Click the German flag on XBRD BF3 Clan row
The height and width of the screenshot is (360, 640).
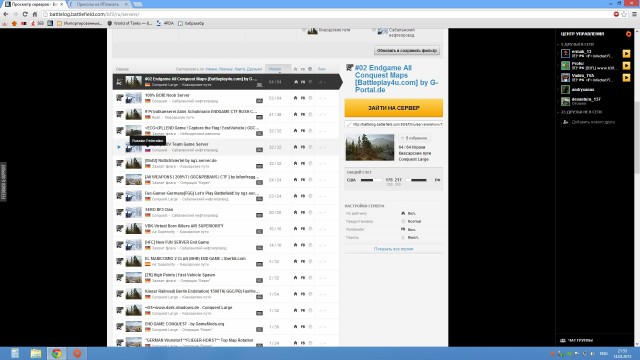click(148, 216)
